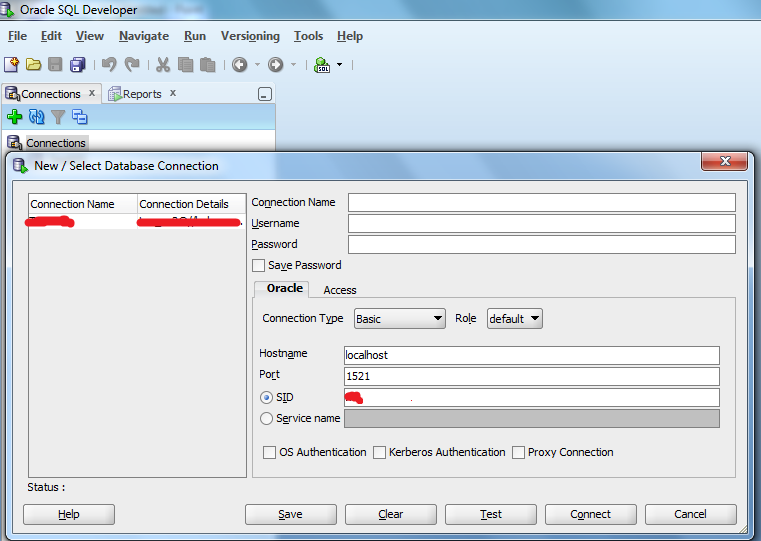761x541 pixels.
Task: Open the Tools menu
Action: pyautogui.click(x=308, y=36)
